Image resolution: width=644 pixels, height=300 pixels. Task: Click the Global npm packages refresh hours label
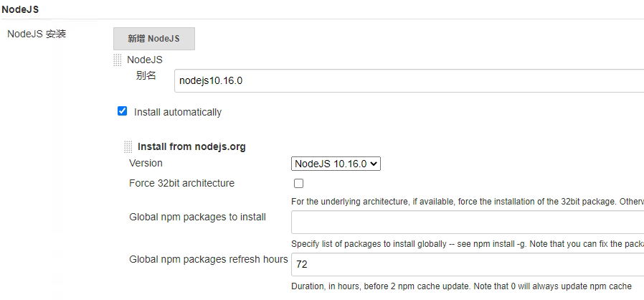(208, 260)
